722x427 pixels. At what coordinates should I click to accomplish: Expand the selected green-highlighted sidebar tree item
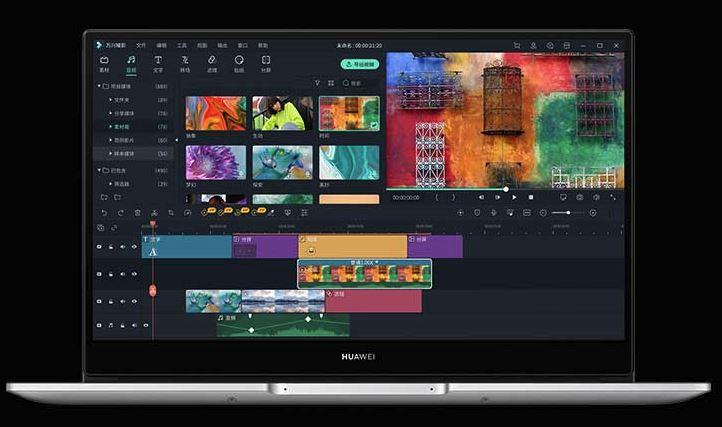click(111, 126)
